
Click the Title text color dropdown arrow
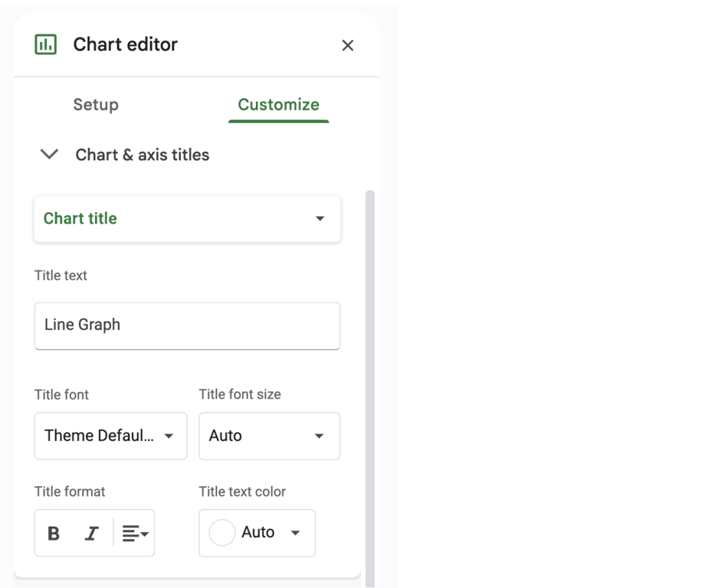(x=296, y=532)
